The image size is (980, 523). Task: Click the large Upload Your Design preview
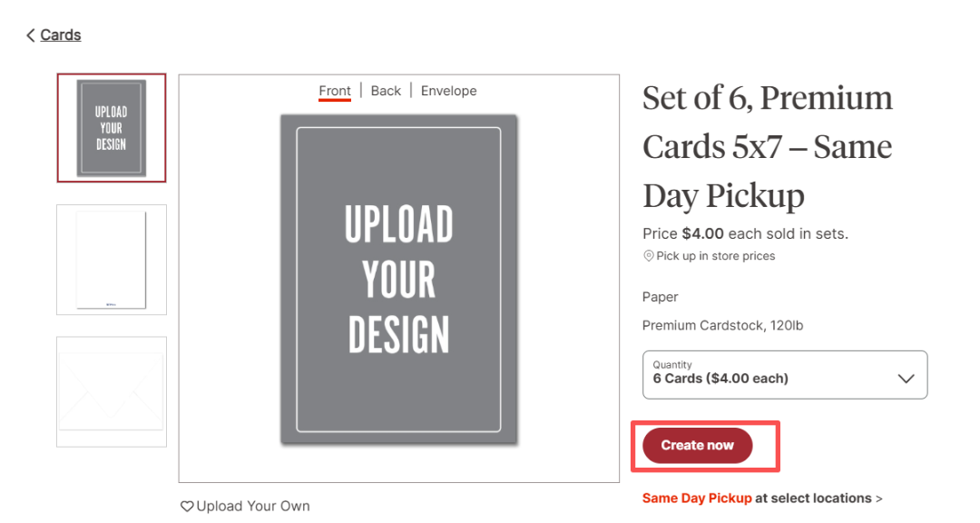coord(398,279)
